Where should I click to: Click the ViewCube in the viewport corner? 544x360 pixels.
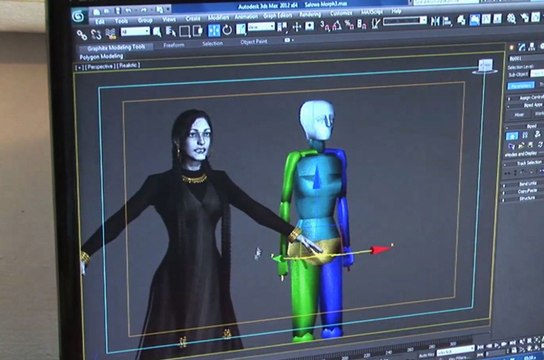pyautogui.click(x=485, y=66)
